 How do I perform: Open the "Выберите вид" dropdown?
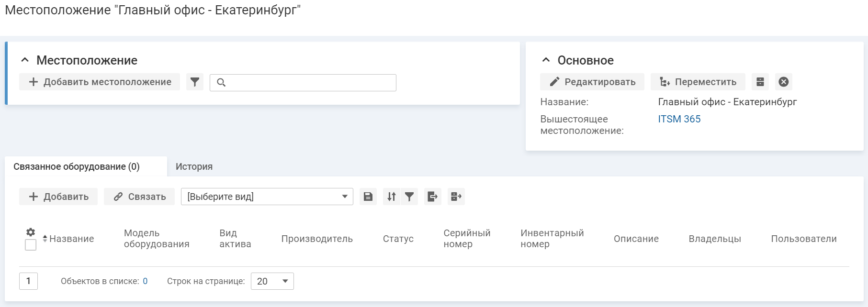tap(267, 197)
